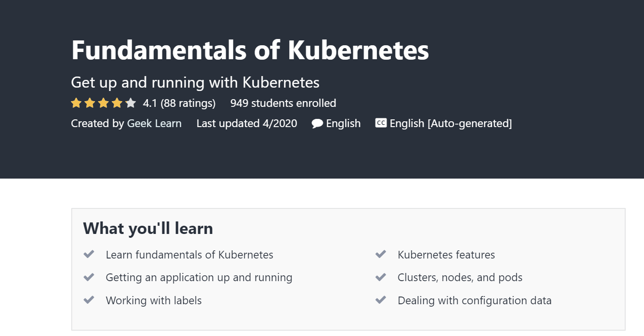The image size is (644, 336).
Task: Click the English [Auto-generated] captions label
Action: tap(451, 124)
